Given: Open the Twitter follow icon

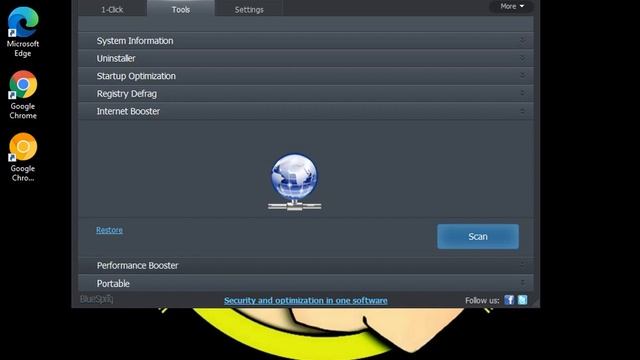Looking at the screenshot, I should coord(522,300).
